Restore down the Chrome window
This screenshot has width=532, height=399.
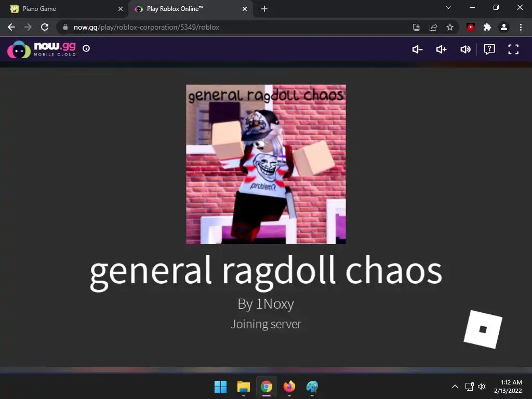[496, 7]
